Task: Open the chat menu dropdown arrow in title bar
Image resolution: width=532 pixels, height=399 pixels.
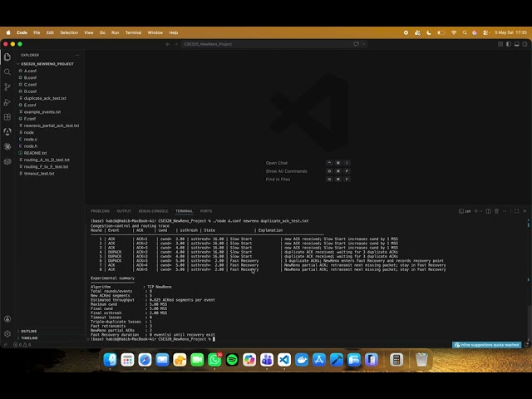Action: [364, 44]
